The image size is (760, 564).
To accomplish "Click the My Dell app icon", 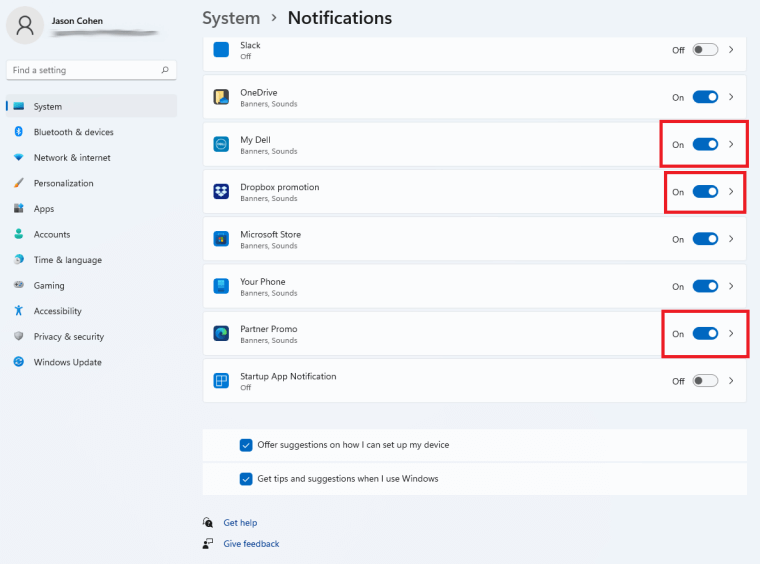I will click(x=221, y=144).
